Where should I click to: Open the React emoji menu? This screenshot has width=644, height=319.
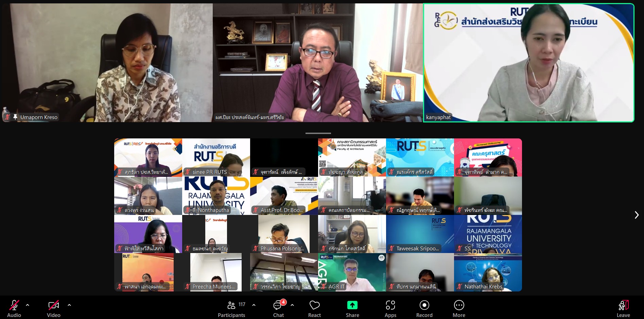314,308
